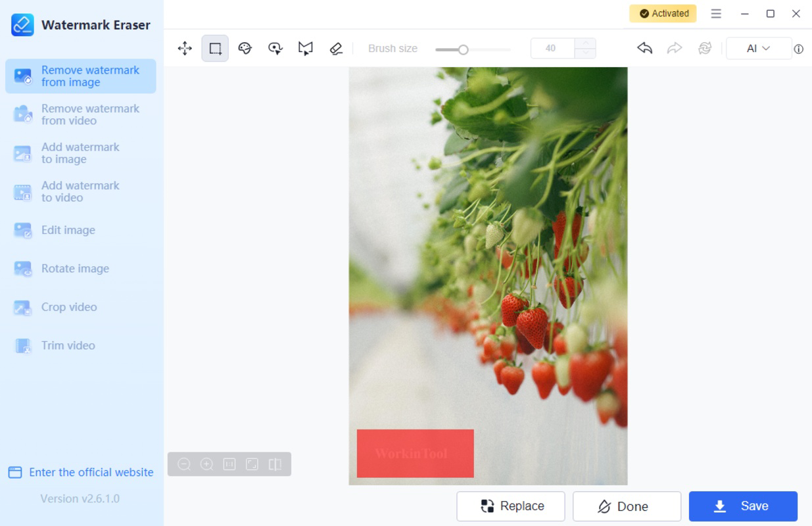The image size is (812, 526).
Task: Open Remove watermark from image
Action: click(80, 76)
